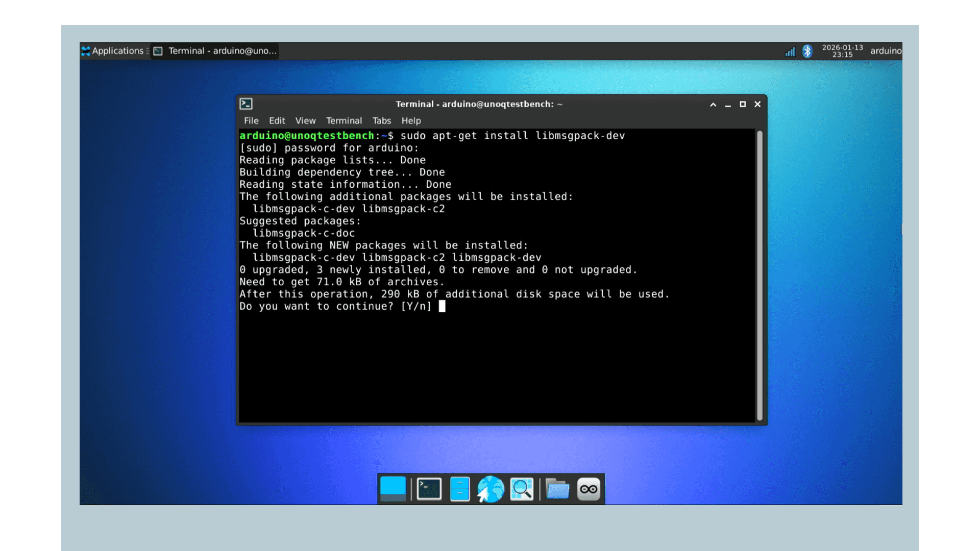Launch the Arduino infinity-logo app in the dock

coord(589,489)
